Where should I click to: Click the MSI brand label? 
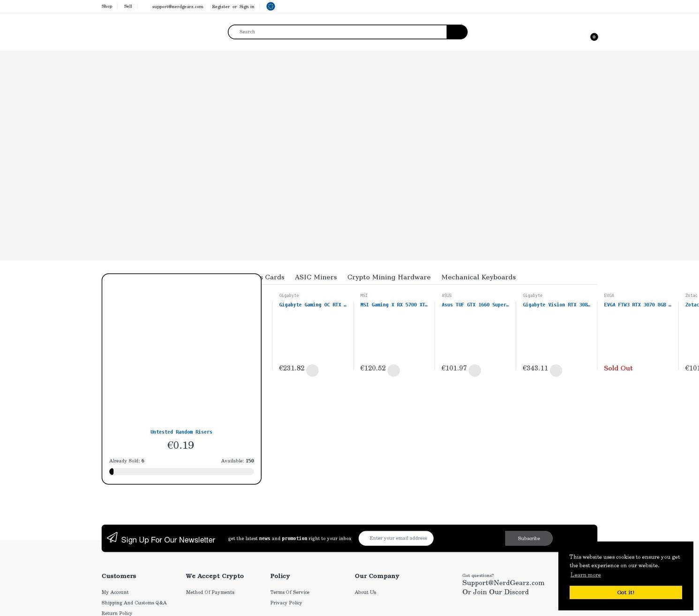click(x=364, y=296)
